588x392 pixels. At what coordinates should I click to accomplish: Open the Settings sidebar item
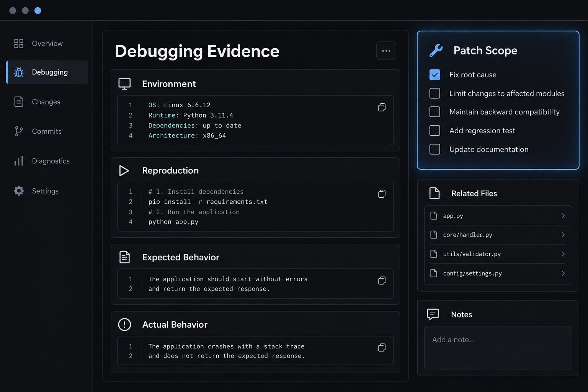point(47,191)
